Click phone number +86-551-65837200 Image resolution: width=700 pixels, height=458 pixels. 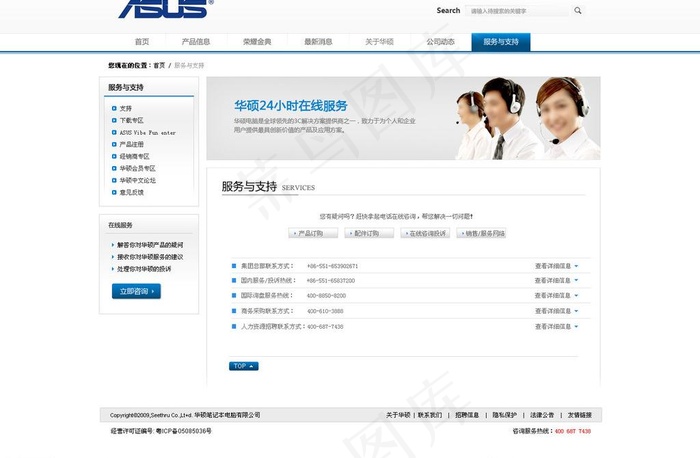pos(331,281)
